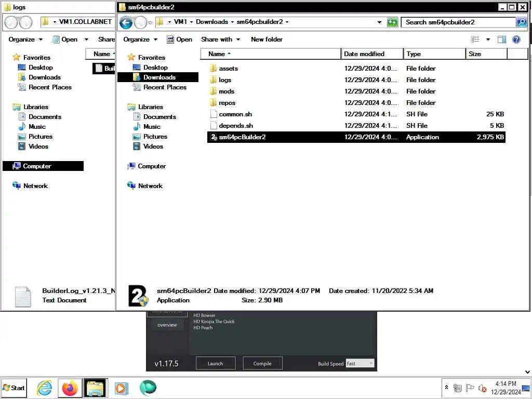
Task: Select the logs folder icon in file list
Action: click(x=213, y=79)
